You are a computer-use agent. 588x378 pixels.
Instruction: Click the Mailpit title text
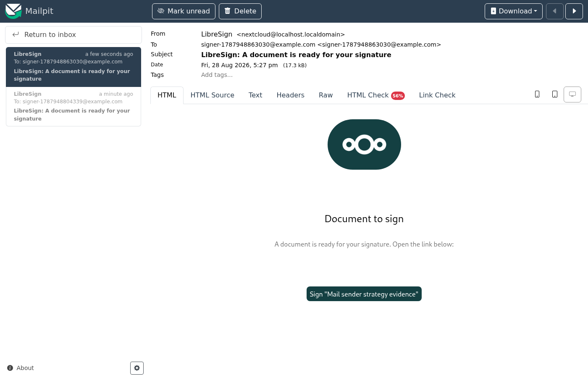(39, 11)
